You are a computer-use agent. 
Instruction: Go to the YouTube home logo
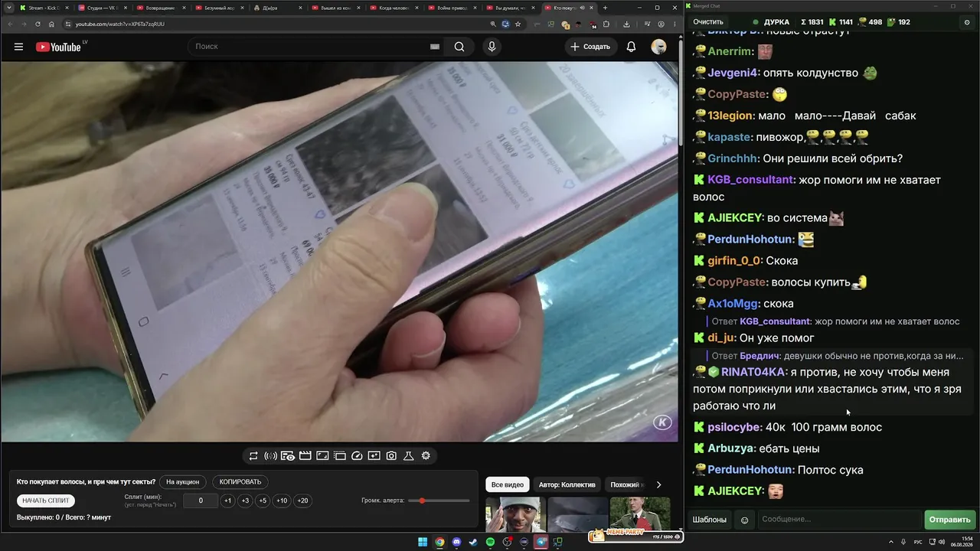58,47
